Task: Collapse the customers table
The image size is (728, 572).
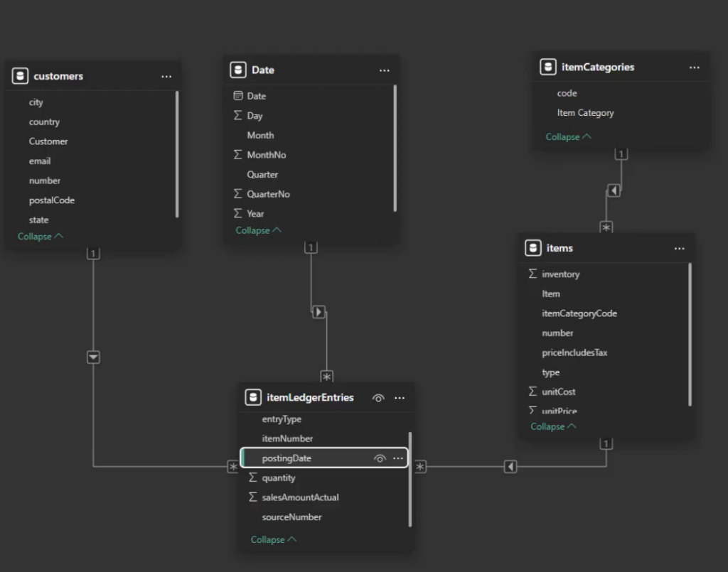Action: (x=41, y=236)
